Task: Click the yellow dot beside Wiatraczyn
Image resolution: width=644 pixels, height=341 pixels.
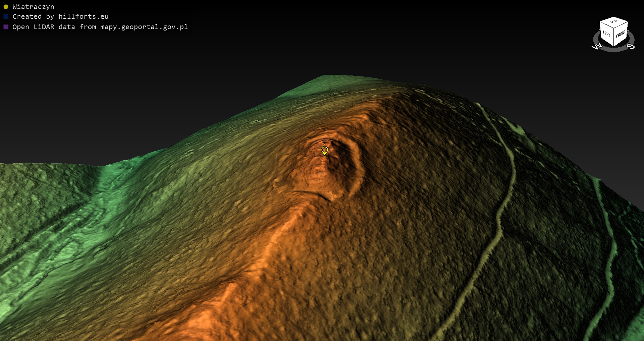Action: [6, 7]
